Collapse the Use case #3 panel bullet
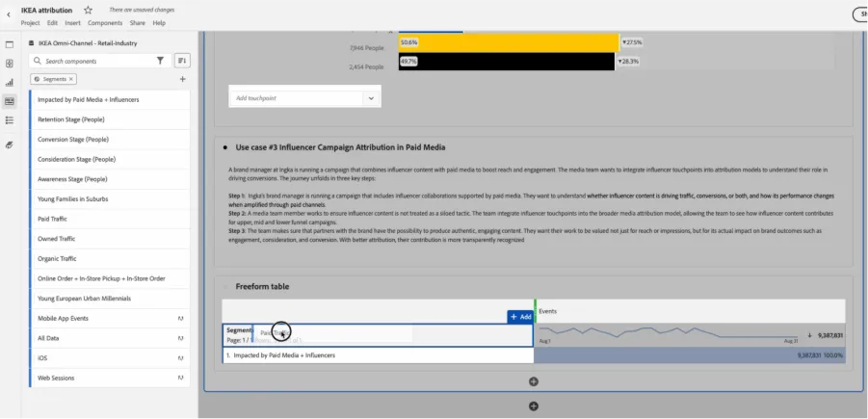Screen dimensions: 868x419 pyautogui.click(x=224, y=147)
